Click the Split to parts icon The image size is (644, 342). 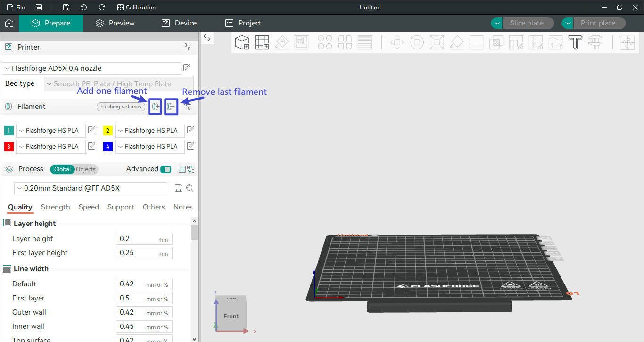click(345, 42)
